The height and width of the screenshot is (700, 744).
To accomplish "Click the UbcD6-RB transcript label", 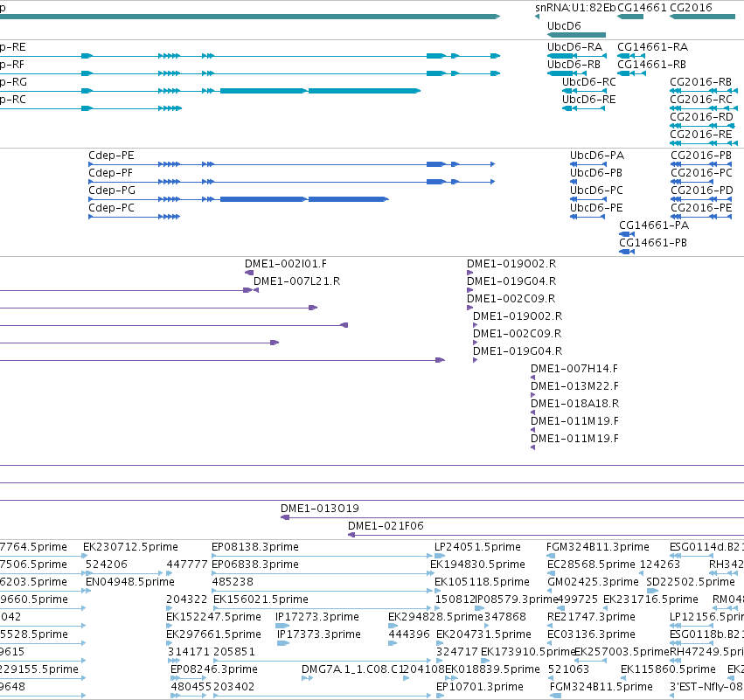I will pos(574,65).
